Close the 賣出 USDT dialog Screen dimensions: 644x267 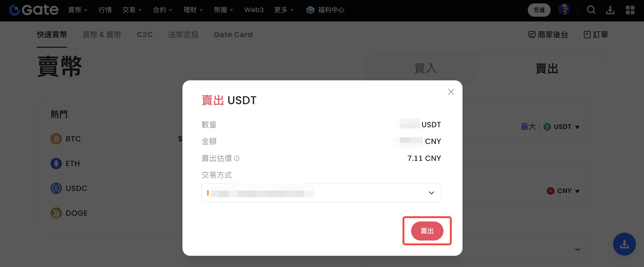[451, 92]
